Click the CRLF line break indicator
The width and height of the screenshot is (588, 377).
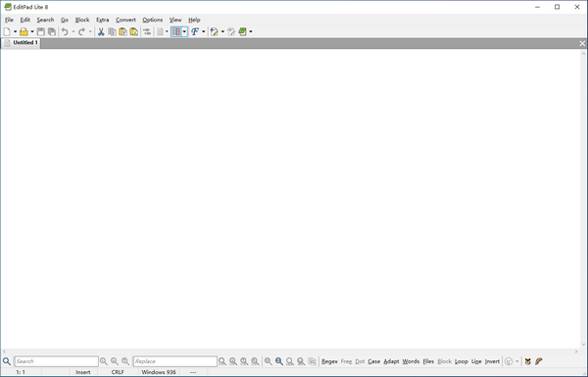(x=118, y=372)
